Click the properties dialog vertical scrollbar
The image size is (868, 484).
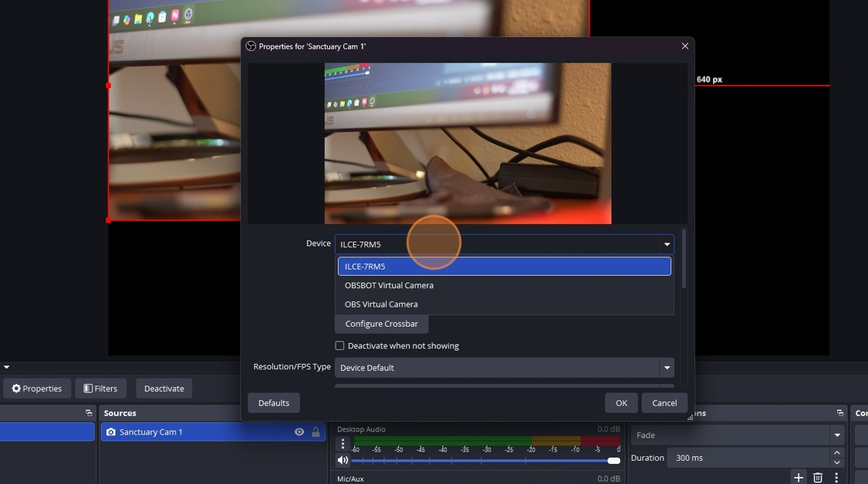pos(684,259)
